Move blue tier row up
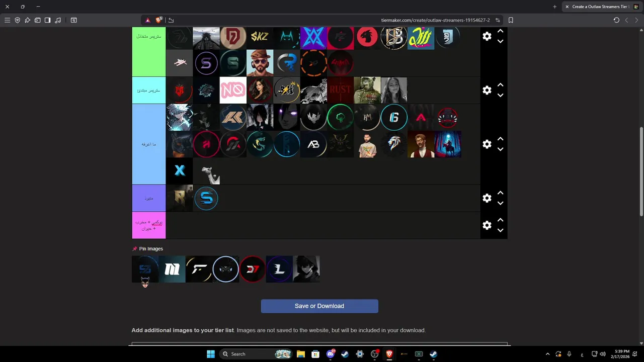Viewport: 644px width, 362px height. tap(500, 139)
